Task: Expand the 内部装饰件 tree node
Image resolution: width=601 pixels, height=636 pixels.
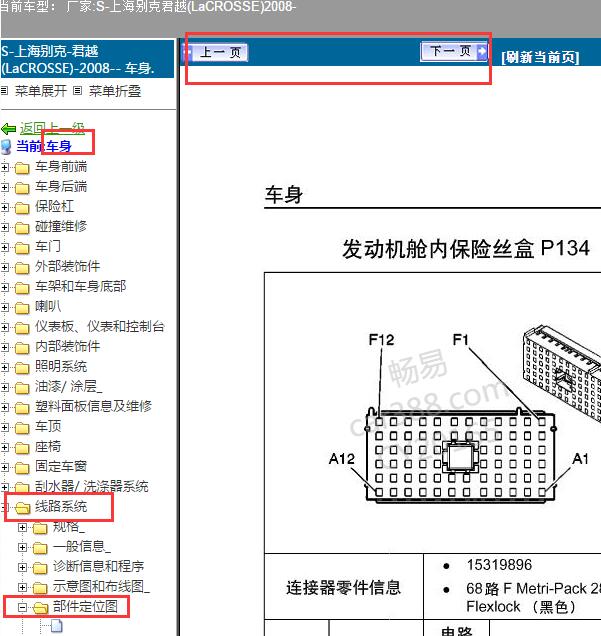Action: (x=5, y=347)
